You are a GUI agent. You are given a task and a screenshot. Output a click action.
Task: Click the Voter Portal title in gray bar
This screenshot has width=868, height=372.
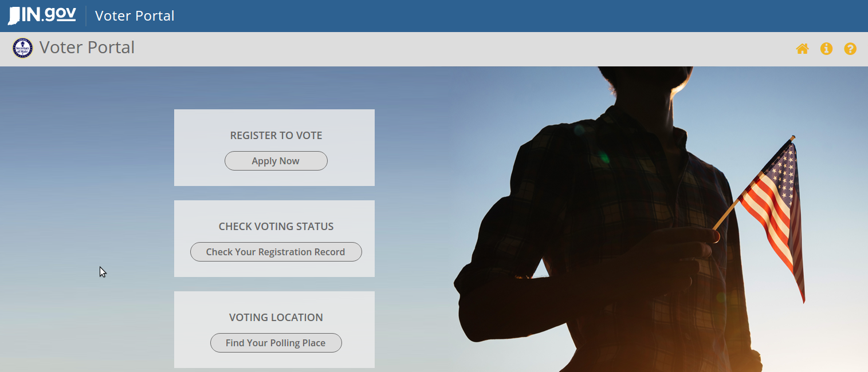tap(87, 48)
